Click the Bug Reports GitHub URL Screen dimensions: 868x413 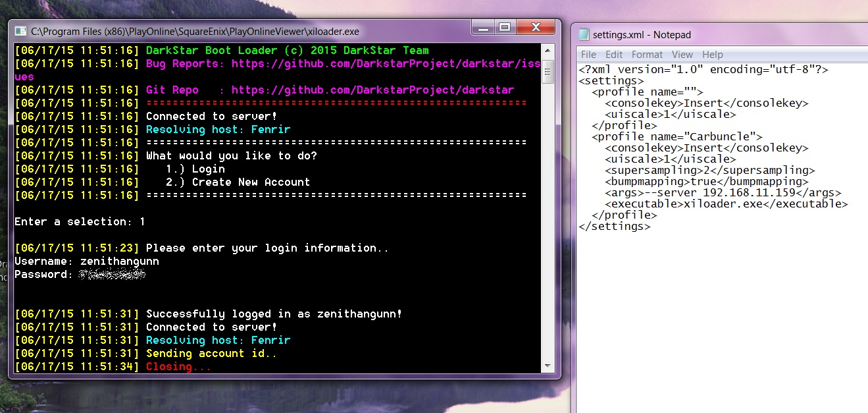(385, 64)
